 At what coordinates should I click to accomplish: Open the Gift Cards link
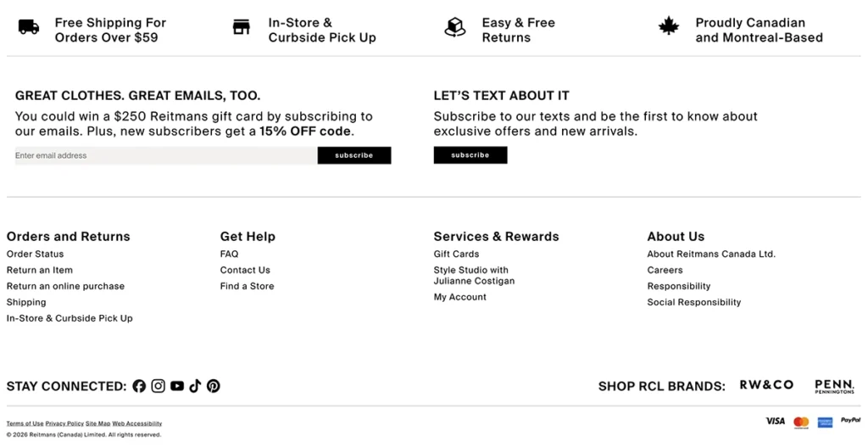pyautogui.click(x=456, y=254)
